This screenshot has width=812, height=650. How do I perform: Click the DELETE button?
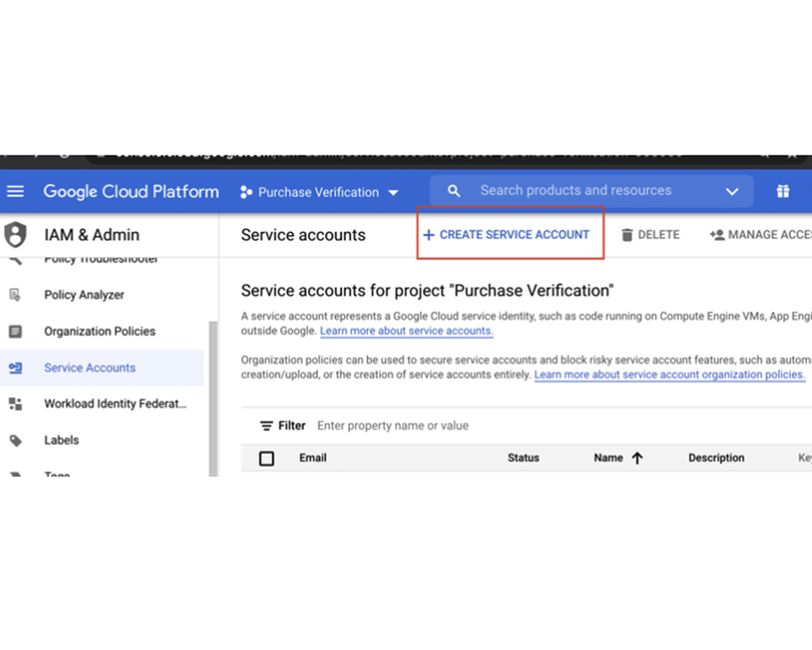click(650, 235)
